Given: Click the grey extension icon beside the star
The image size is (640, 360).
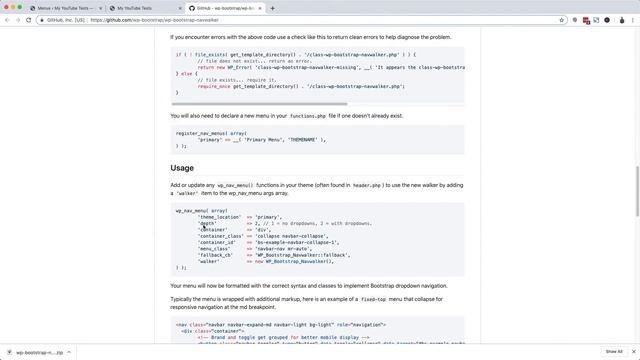Looking at the screenshot, I should coord(575,20).
